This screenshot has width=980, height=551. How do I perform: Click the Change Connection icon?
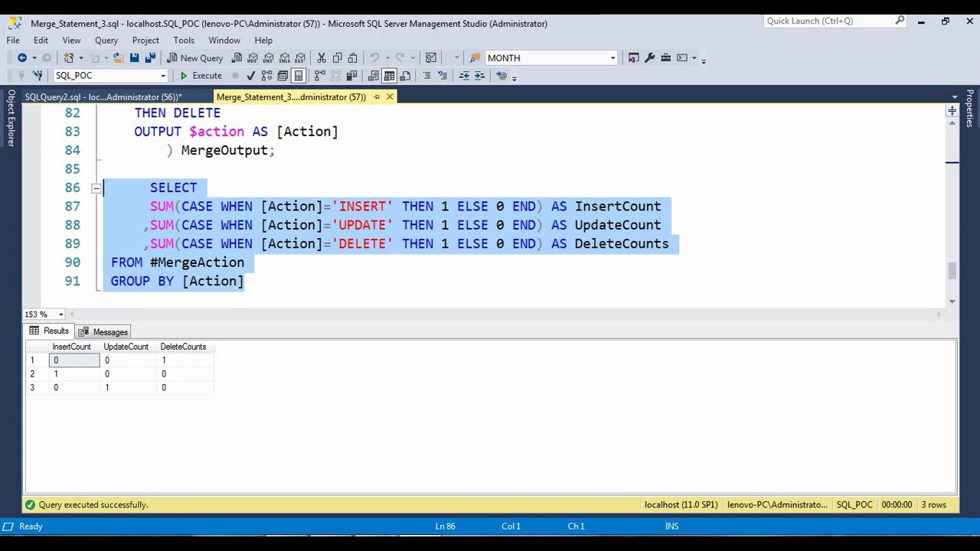point(38,76)
